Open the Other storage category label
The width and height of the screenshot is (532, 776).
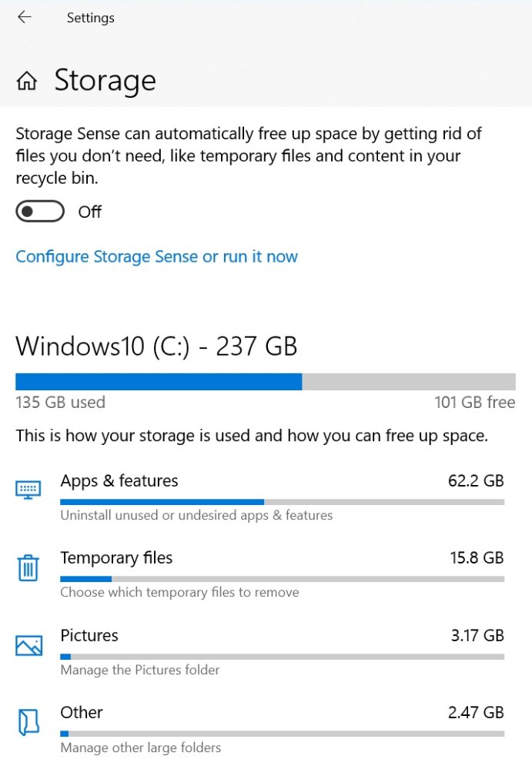pyautogui.click(x=82, y=713)
